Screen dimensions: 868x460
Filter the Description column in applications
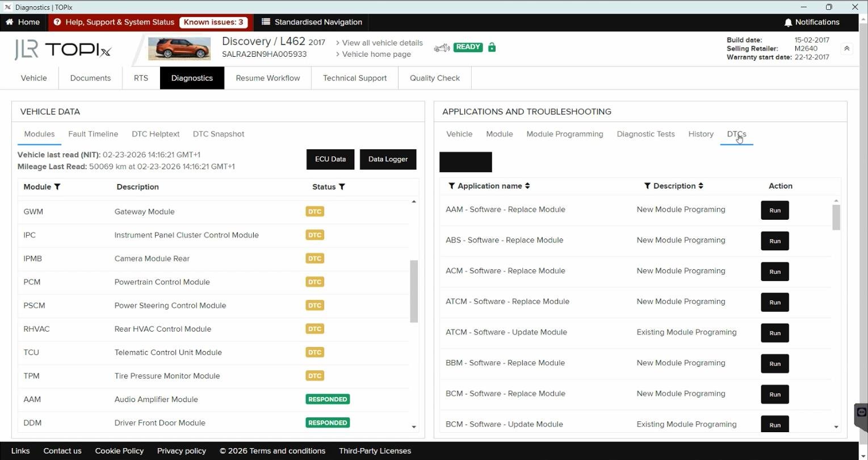click(647, 186)
